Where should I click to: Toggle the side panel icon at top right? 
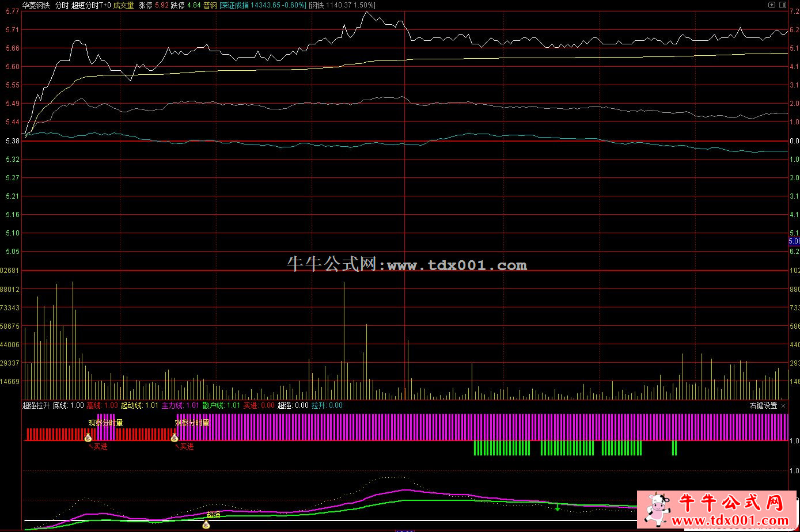point(783,5)
